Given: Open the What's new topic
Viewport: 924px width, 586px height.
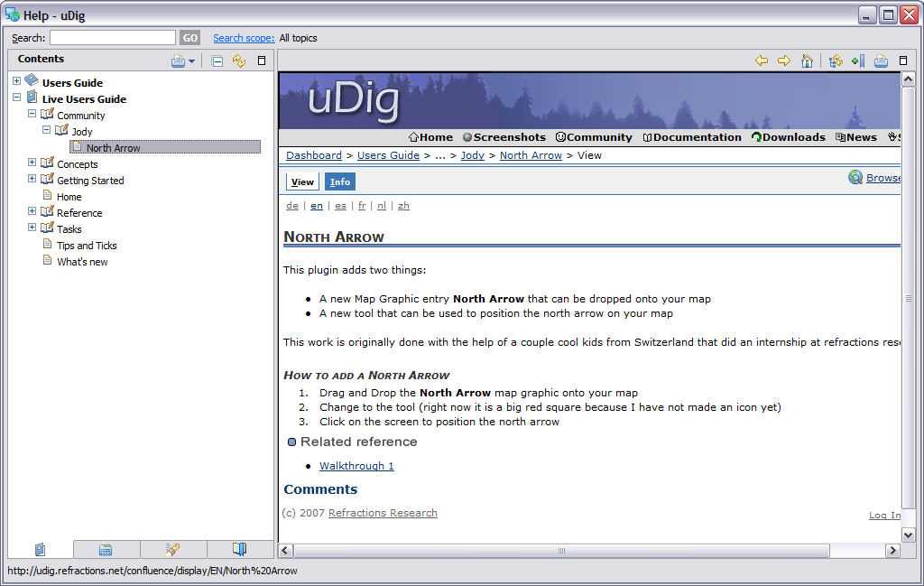Looking at the screenshot, I should coord(82,262).
